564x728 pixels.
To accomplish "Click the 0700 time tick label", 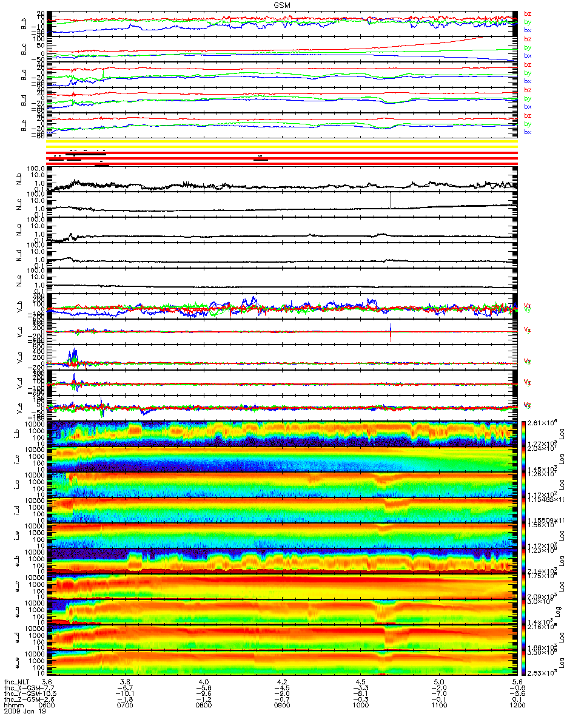I will point(125,706).
